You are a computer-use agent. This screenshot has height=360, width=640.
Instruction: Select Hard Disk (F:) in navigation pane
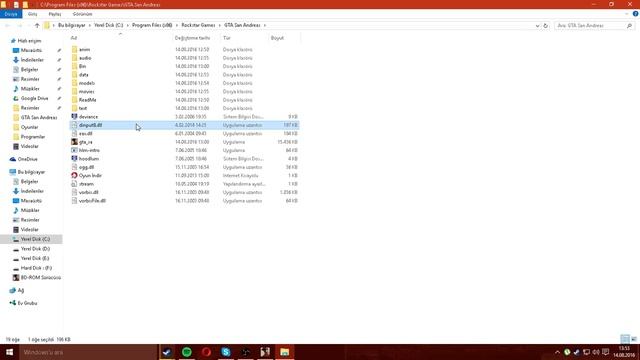coord(36,268)
